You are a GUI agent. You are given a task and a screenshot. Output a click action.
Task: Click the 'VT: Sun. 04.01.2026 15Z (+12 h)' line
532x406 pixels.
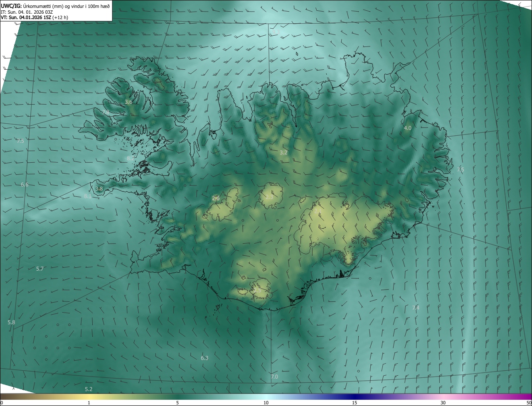(34, 17)
